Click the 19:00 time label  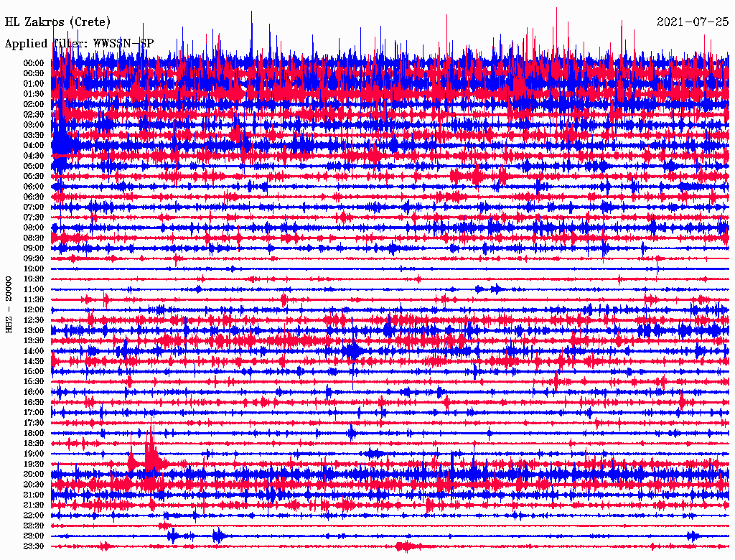[34, 454]
